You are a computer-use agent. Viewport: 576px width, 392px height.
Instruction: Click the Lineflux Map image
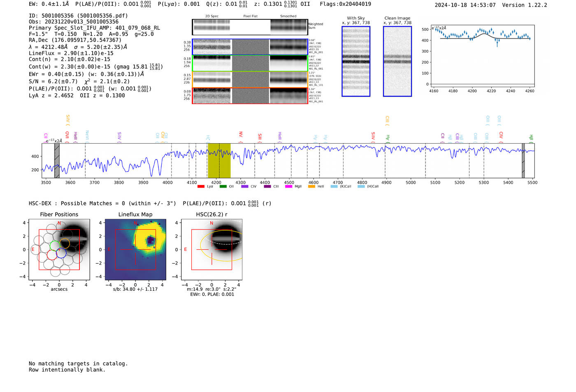pyautogui.click(x=135, y=250)
